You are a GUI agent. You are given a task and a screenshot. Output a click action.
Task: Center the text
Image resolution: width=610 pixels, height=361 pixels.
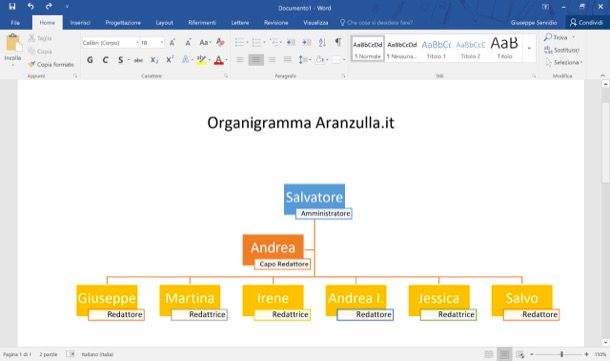point(256,60)
